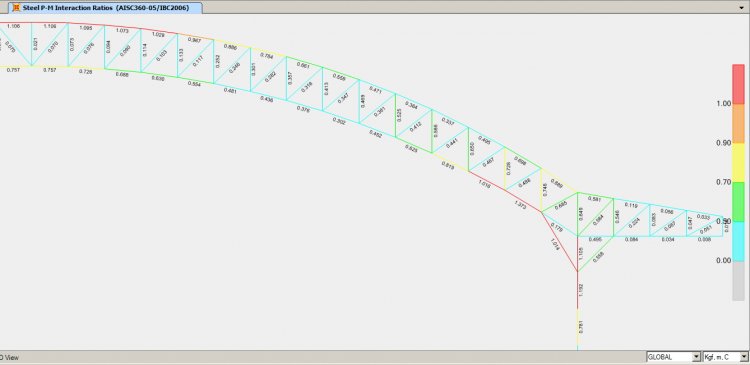Click the green legend swatch below 0.70
750x365 pixels.
738,201
